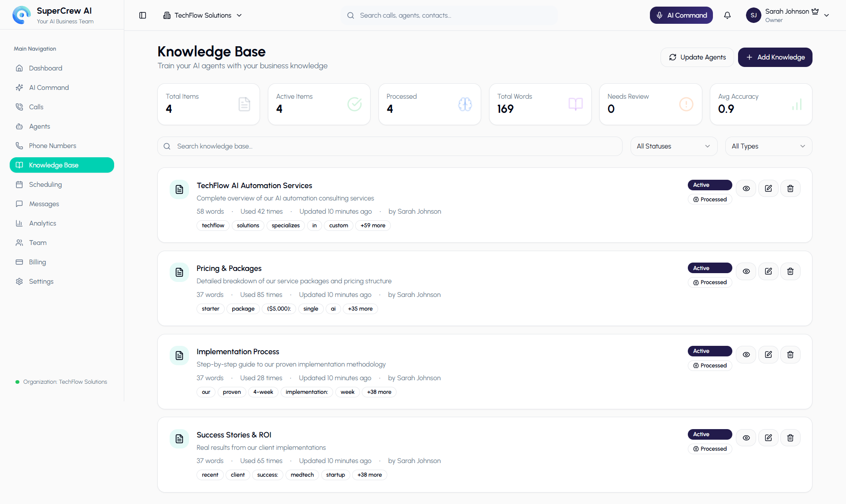This screenshot has width=846, height=504.
Task: Open Analytics in sidebar
Action: [62, 223]
